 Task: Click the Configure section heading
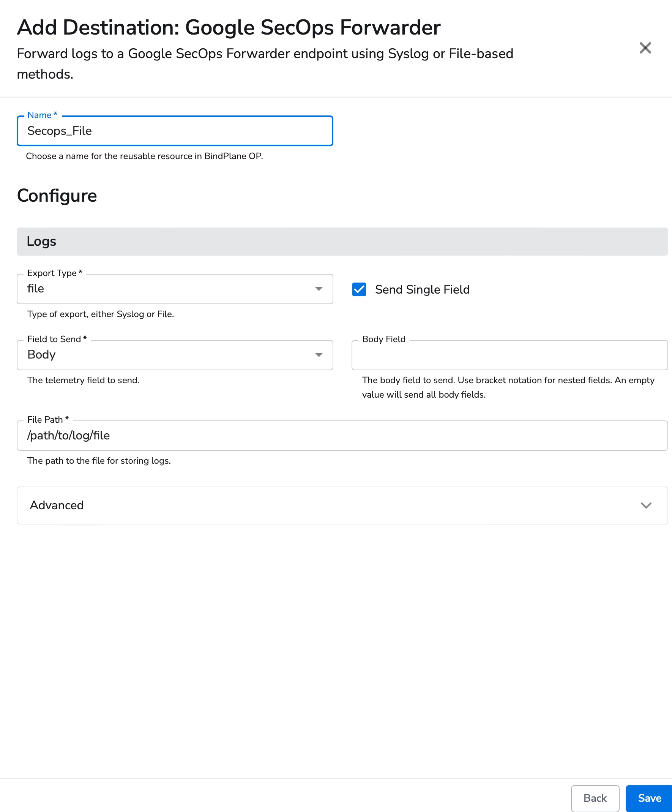tap(57, 196)
